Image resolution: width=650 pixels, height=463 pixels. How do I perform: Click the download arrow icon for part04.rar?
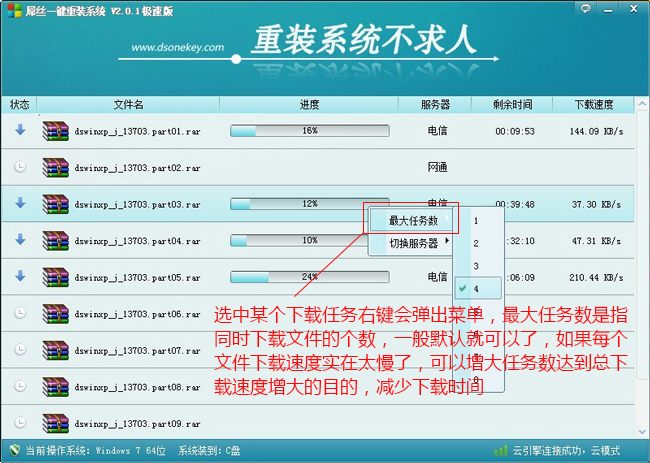(20, 240)
